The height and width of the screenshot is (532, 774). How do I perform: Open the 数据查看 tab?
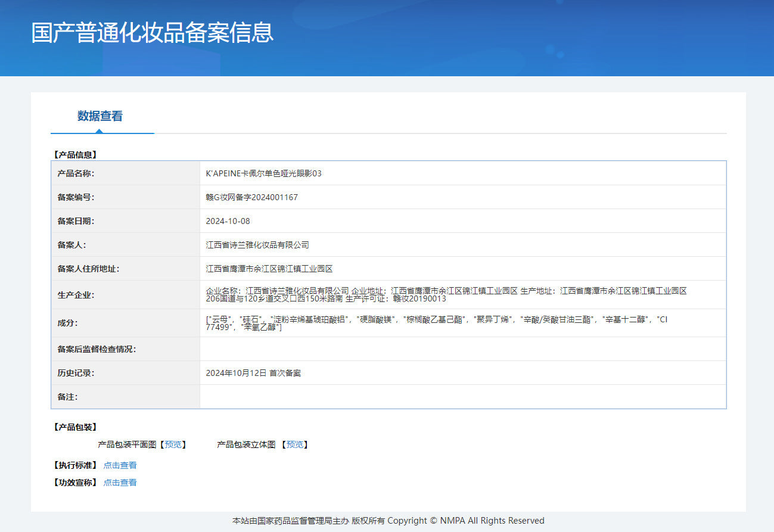[100, 116]
